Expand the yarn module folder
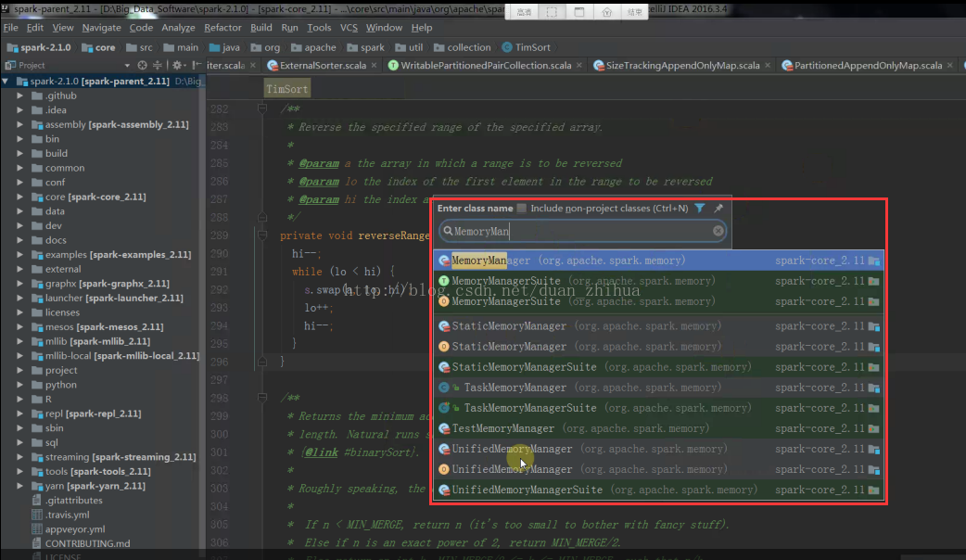 [x=19, y=486]
